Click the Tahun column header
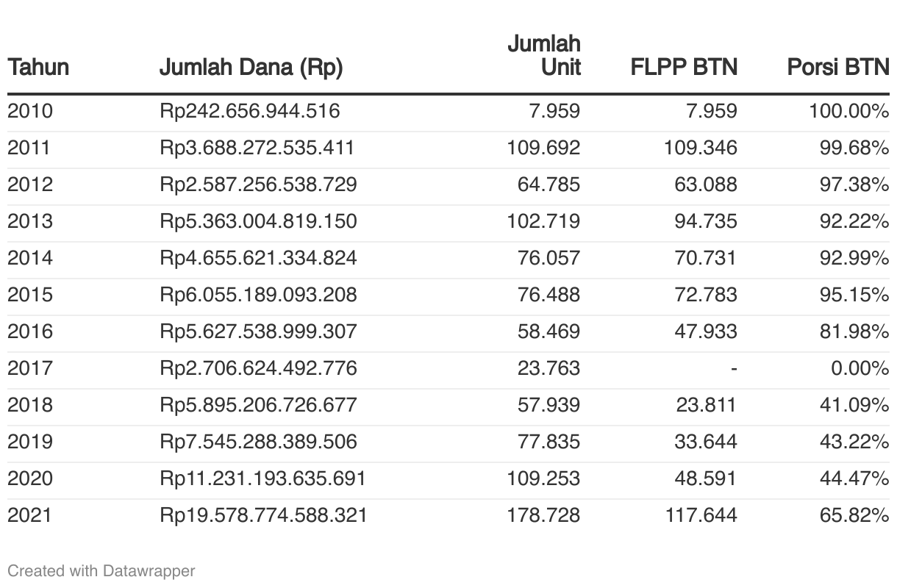This screenshot has height=588, width=897. point(38,68)
